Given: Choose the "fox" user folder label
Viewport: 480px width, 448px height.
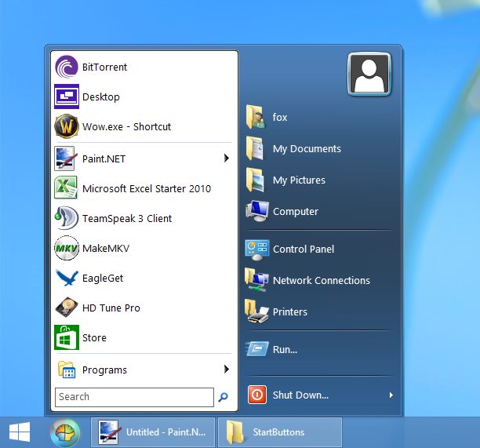Looking at the screenshot, I should coord(280,117).
